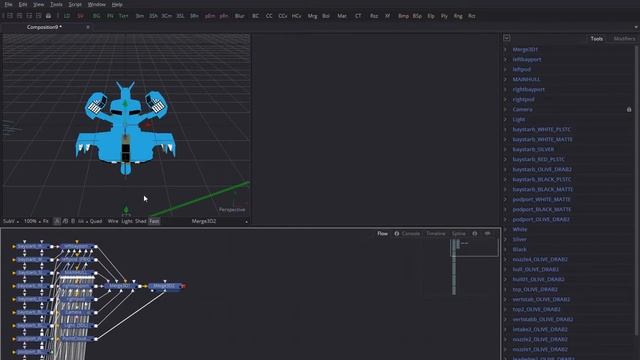Expand the Merge3D1 tool in the panel
Screen dimensions: 640x360
[x=506, y=49]
